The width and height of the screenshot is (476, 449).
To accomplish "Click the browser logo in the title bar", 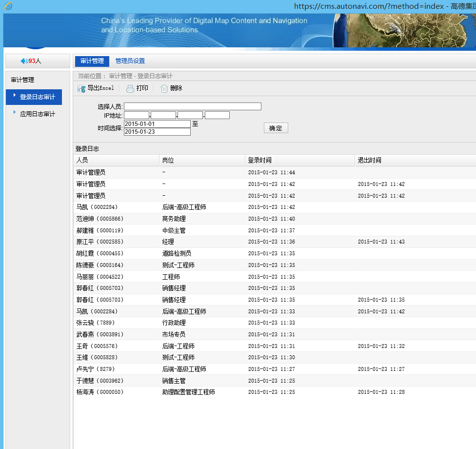I will tap(8, 6).
